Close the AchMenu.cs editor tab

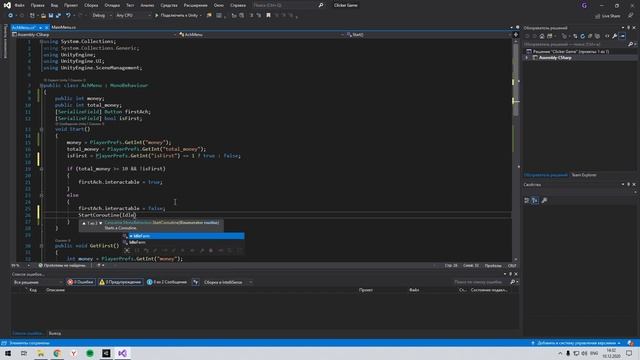[x=47, y=27]
